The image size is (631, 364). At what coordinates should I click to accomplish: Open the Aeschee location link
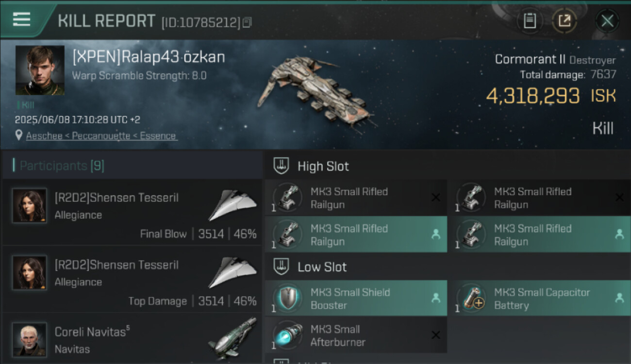tap(101, 136)
